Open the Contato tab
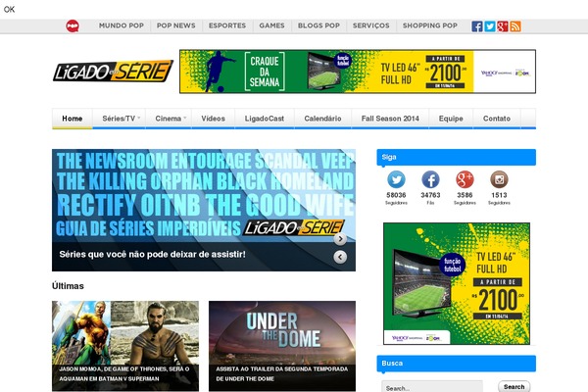The width and height of the screenshot is (588, 392). click(497, 119)
